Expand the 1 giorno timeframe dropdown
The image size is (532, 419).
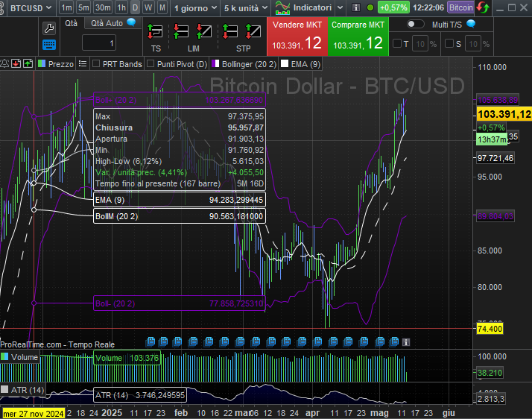tap(194, 7)
